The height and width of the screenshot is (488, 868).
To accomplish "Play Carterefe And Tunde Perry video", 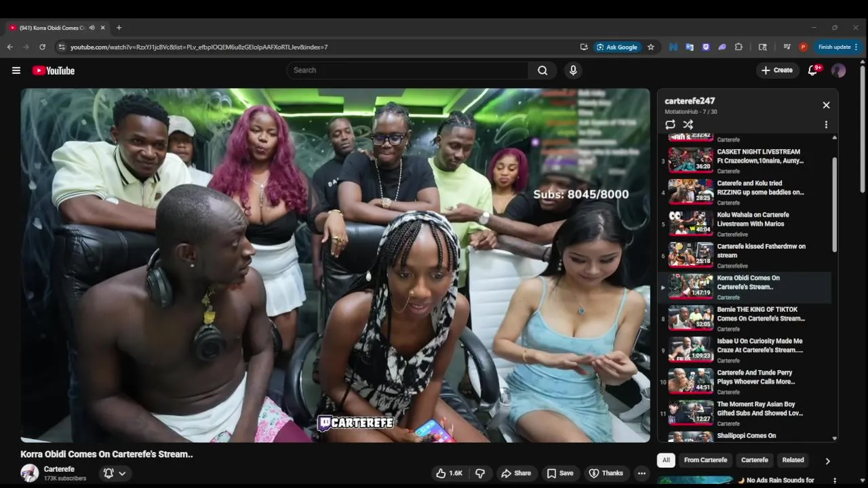I will (x=744, y=382).
